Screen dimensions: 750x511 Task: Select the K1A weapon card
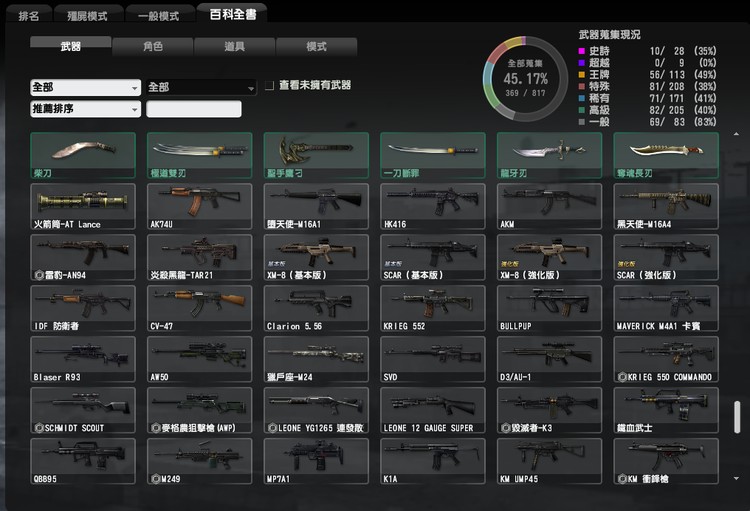(433, 461)
